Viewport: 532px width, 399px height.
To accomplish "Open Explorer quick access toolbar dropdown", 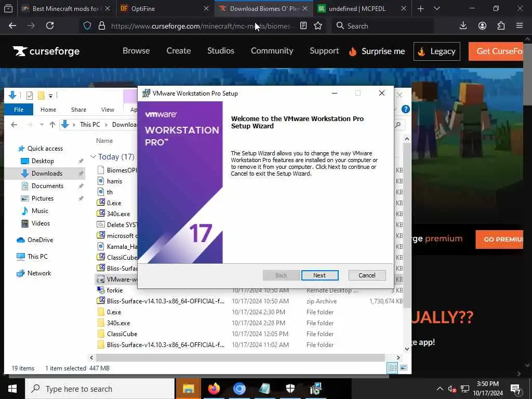I will tap(50, 96).
